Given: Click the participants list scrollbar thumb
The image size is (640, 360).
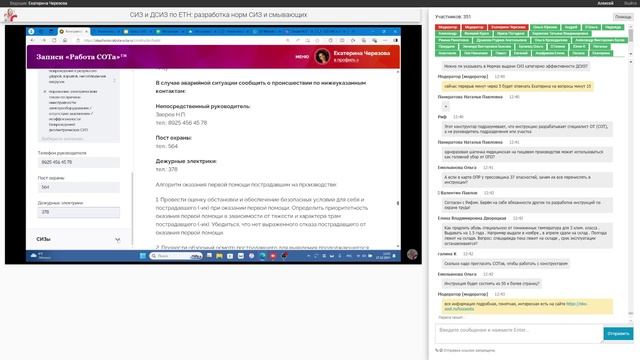Looking at the screenshot, I should coord(631,35).
